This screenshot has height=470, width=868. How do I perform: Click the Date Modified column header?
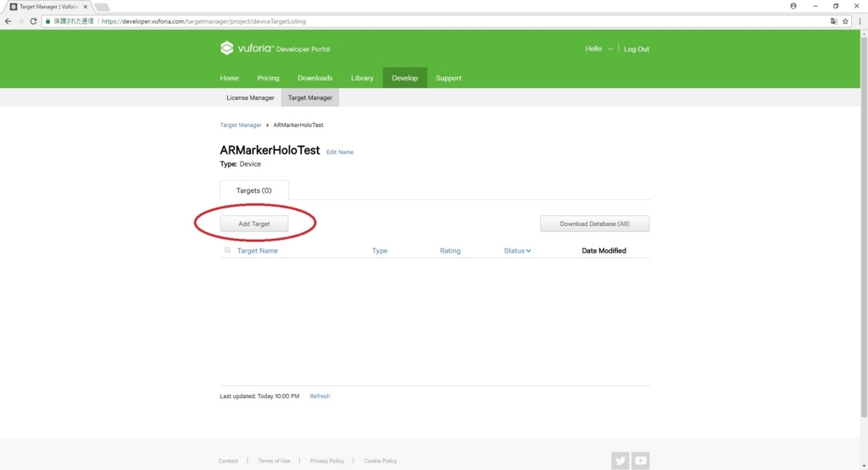coord(604,251)
